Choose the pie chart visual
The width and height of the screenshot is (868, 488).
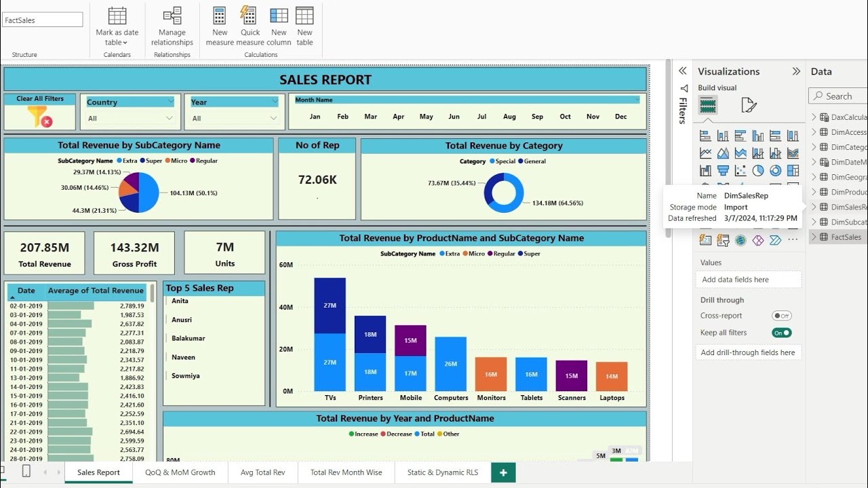[x=757, y=171]
